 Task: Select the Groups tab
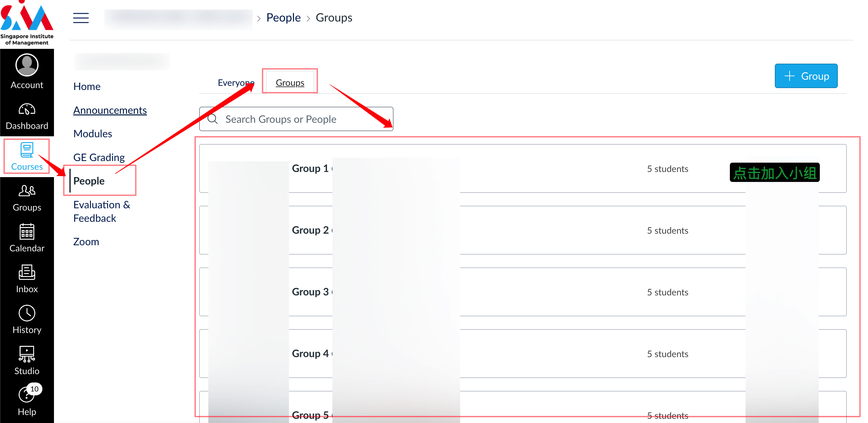pyautogui.click(x=290, y=83)
